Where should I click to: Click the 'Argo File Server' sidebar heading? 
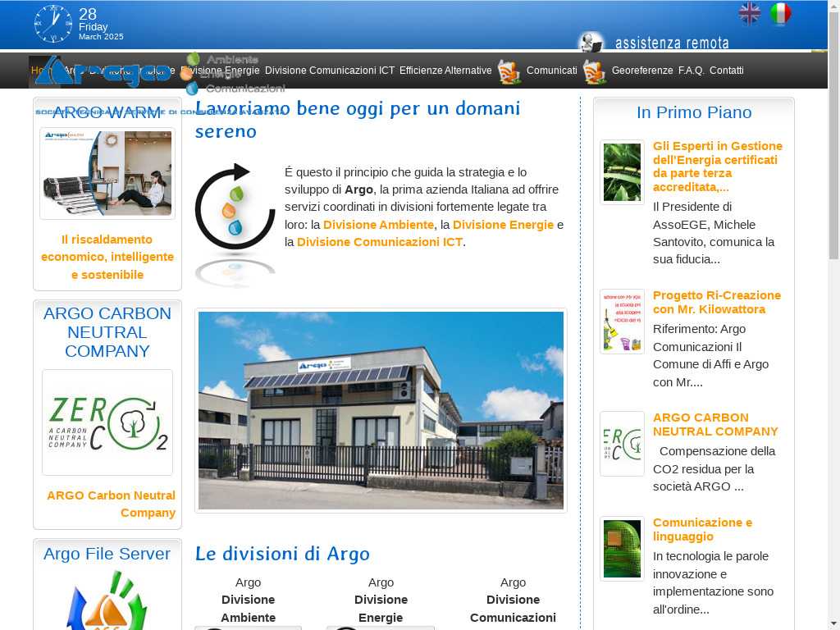(107, 554)
